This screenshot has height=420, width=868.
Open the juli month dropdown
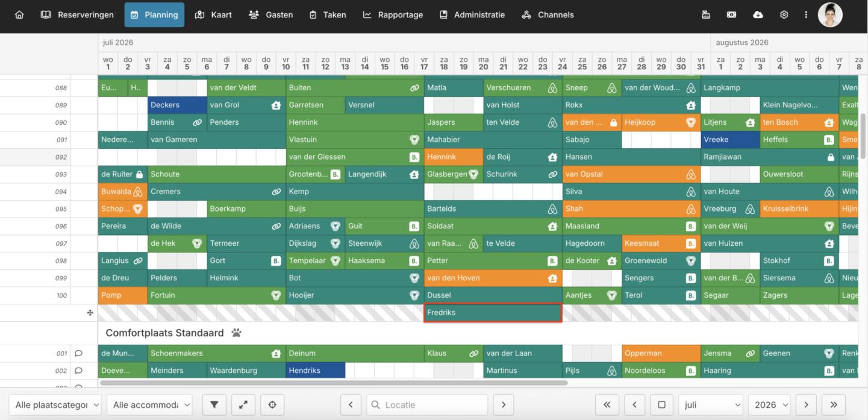pyautogui.click(x=711, y=405)
